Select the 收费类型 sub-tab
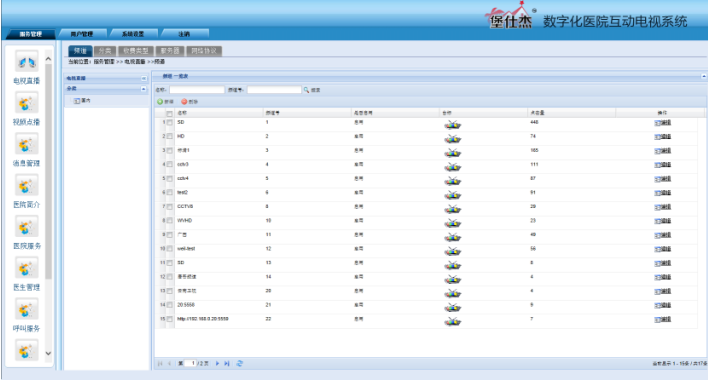 tap(136, 51)
